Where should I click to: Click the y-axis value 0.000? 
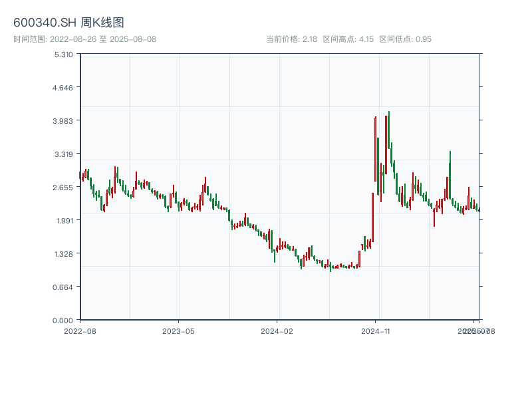[63, 321]
